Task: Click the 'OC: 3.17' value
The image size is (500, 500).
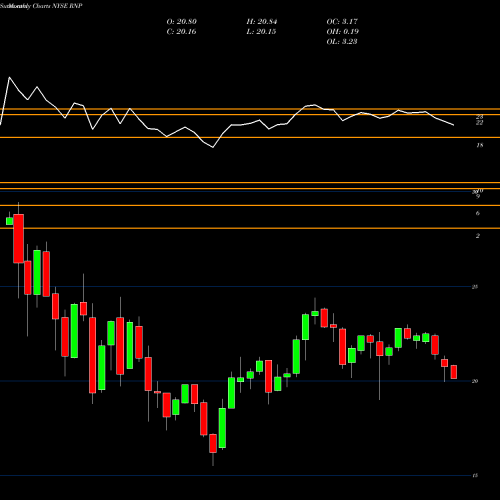Action: 342,22
